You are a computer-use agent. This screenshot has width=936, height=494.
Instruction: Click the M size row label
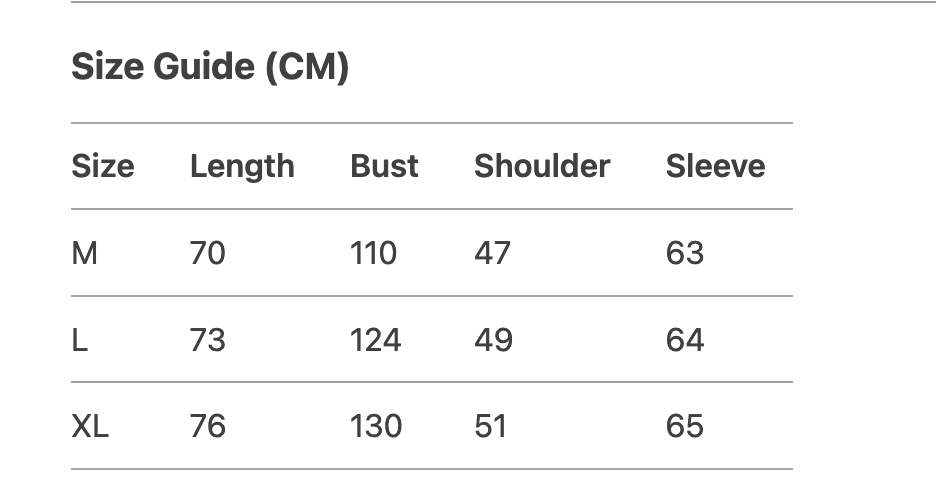(85, 254)
